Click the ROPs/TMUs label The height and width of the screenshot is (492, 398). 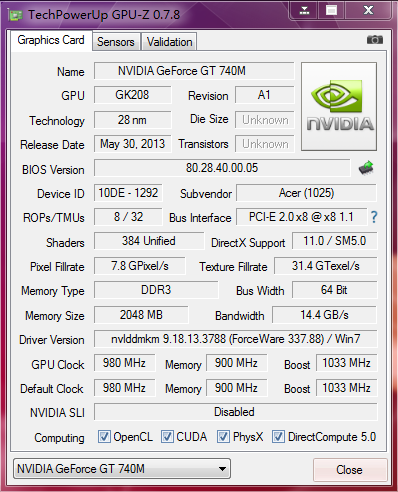(x=54, y=218)
